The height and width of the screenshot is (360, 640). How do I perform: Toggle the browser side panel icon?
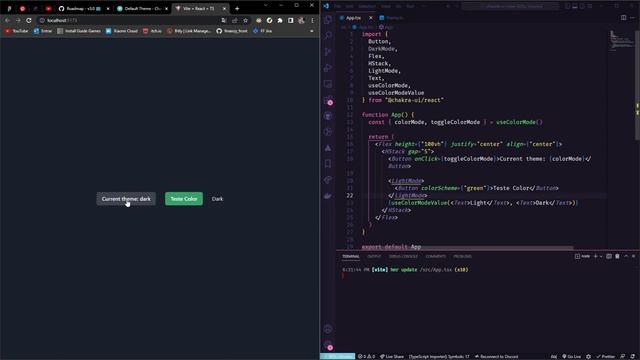pyautogui.click(x=291, y=20)
